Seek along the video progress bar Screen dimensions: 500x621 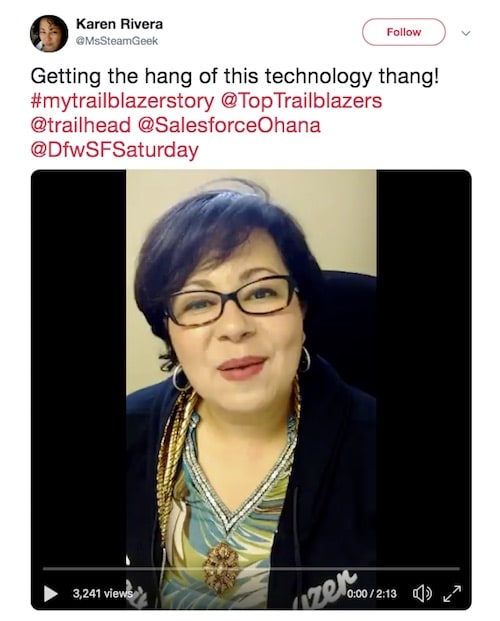click(x=251, y=569)
